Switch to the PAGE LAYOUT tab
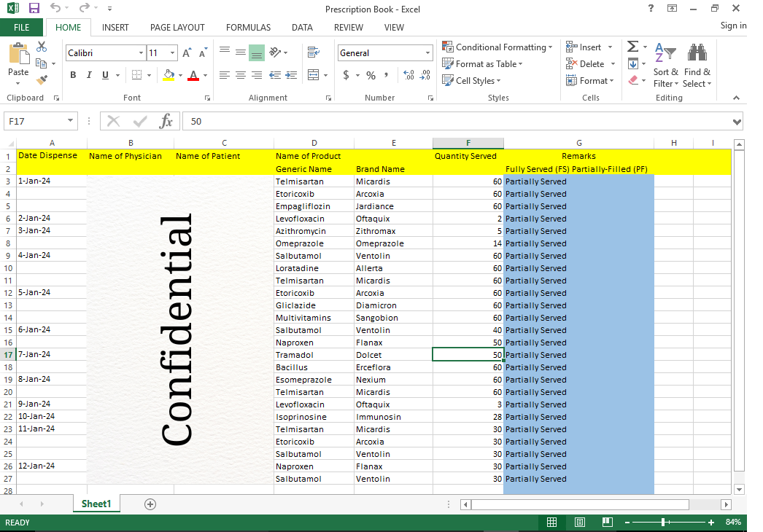The width and height of the screenshot is (763, 532). 177,28
